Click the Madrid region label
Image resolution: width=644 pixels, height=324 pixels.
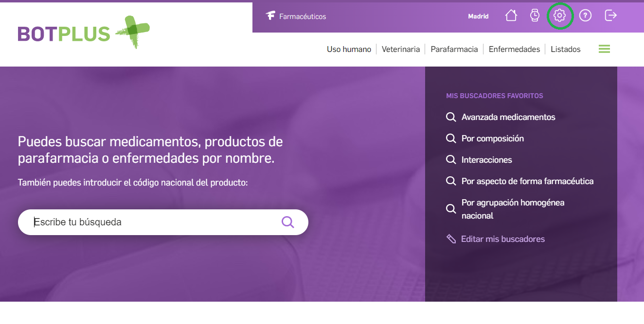click(x=478, y=16)
